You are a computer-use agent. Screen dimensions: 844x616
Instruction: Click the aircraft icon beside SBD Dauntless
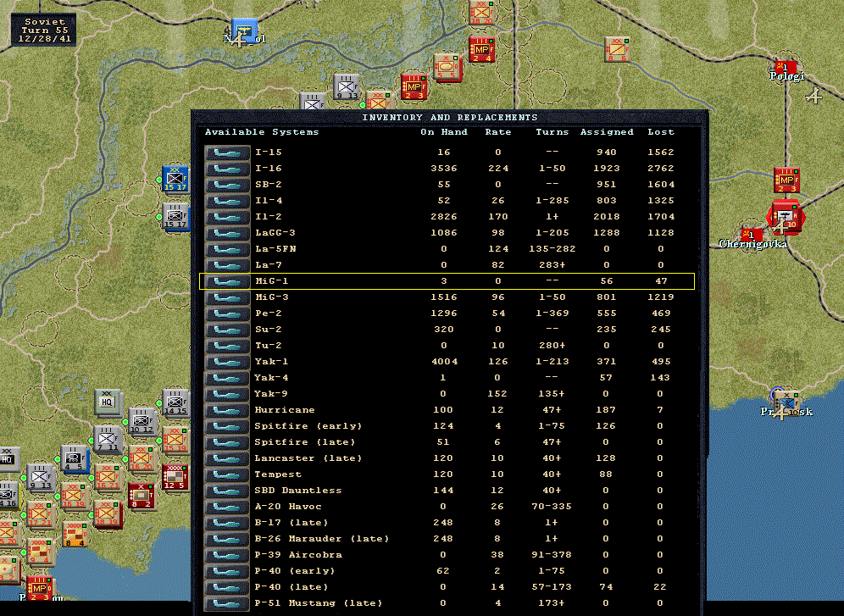point(227,491)
